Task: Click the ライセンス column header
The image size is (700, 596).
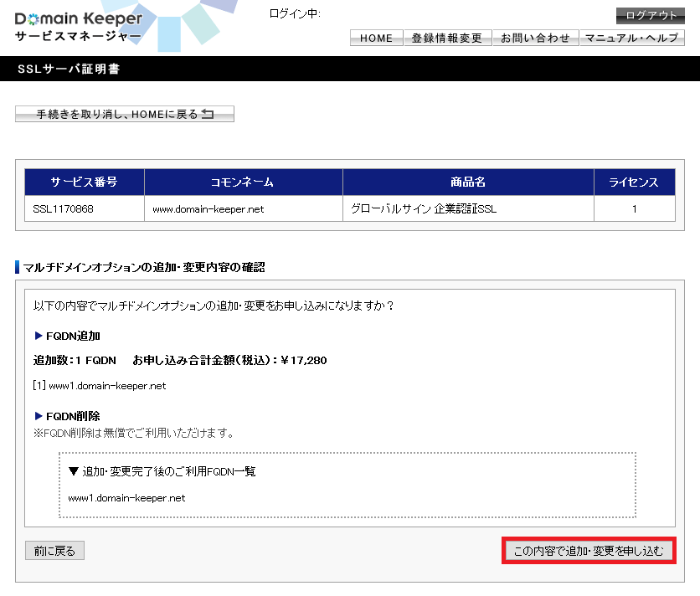Action: pos(635,182)
